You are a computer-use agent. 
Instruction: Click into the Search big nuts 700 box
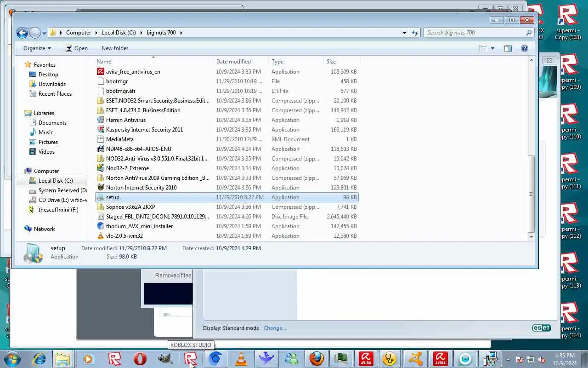tap(474, 33)
